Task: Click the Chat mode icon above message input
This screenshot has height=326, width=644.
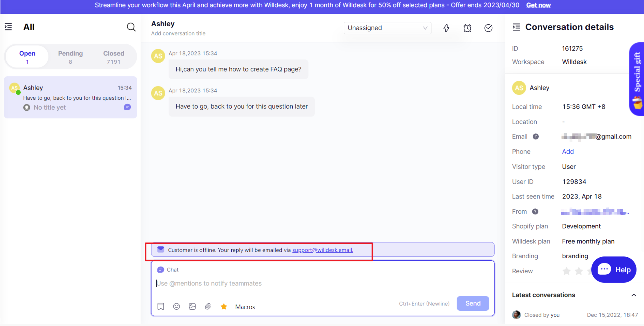Action: coord(160,270)
